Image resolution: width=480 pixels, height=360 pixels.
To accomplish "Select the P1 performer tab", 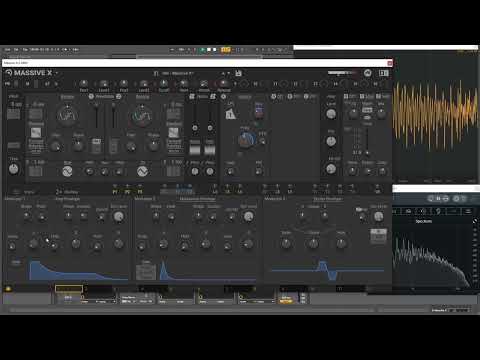I will point(115,192).
